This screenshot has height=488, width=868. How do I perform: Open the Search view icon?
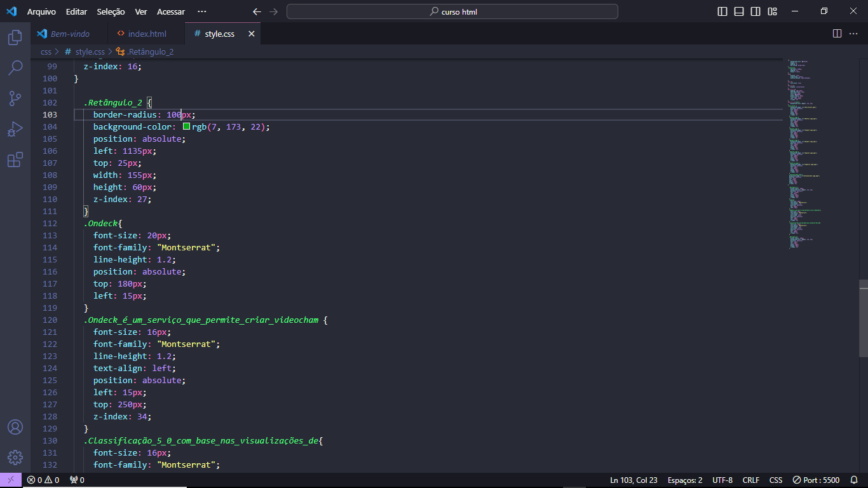(15, 68)
